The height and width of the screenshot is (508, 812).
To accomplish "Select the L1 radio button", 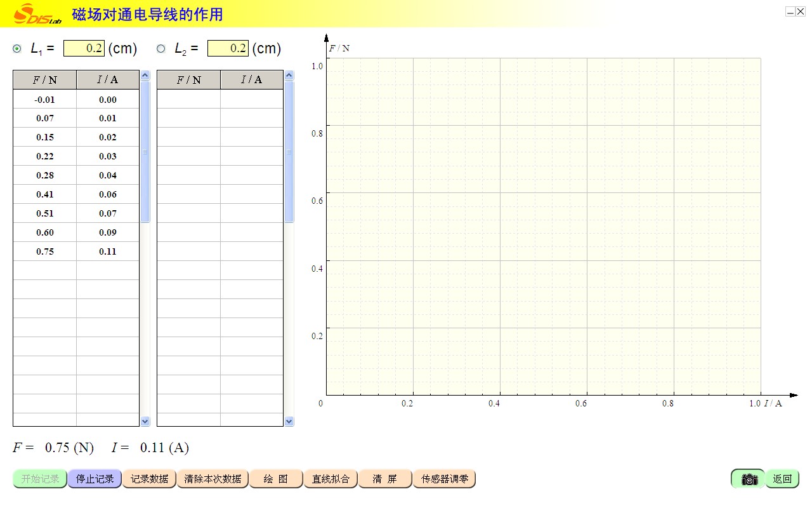I will click(x=17, y=48).
